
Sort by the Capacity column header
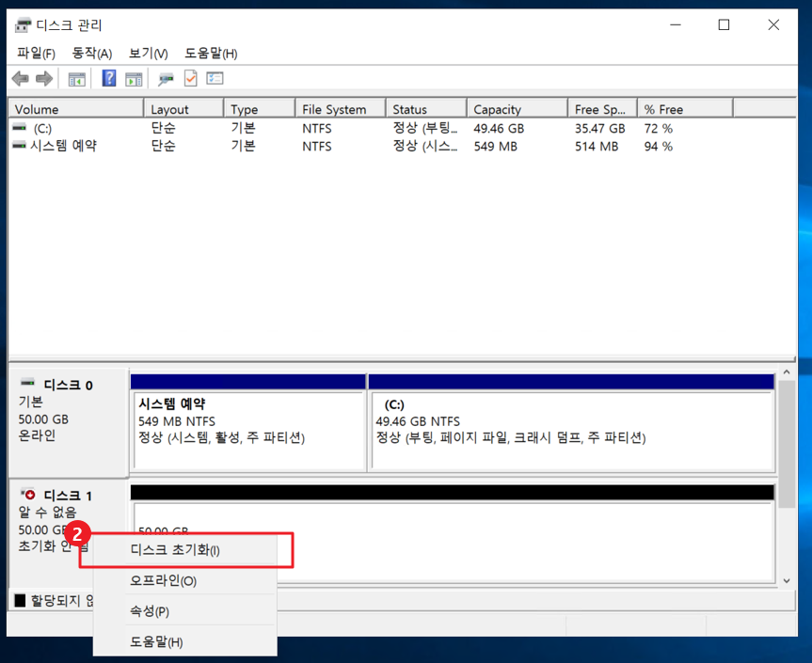coord(517,109)
